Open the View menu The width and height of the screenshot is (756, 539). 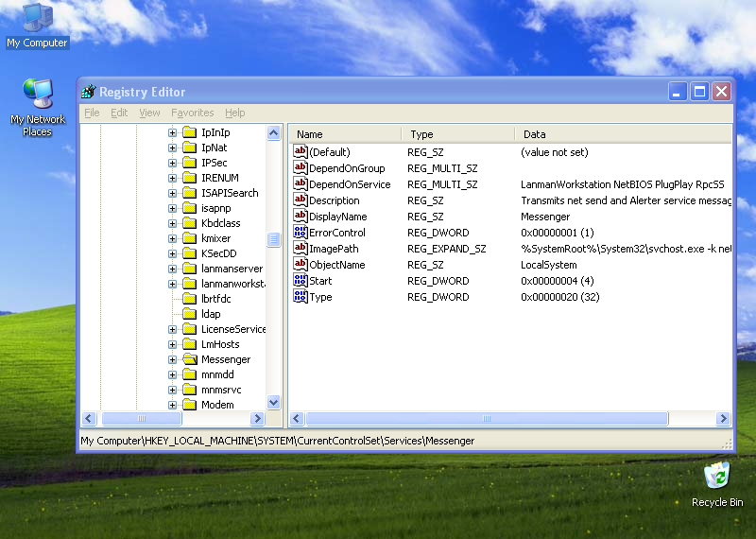(149, 113)
